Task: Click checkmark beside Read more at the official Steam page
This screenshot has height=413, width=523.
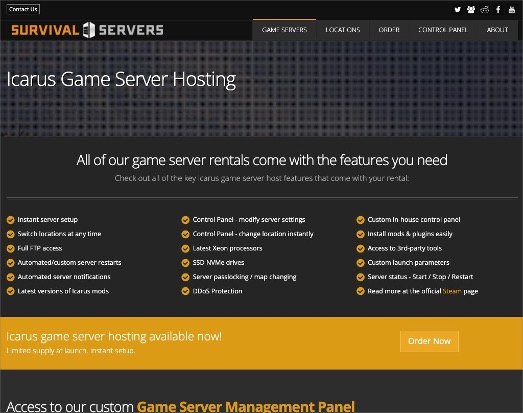Action: (360, 291)
